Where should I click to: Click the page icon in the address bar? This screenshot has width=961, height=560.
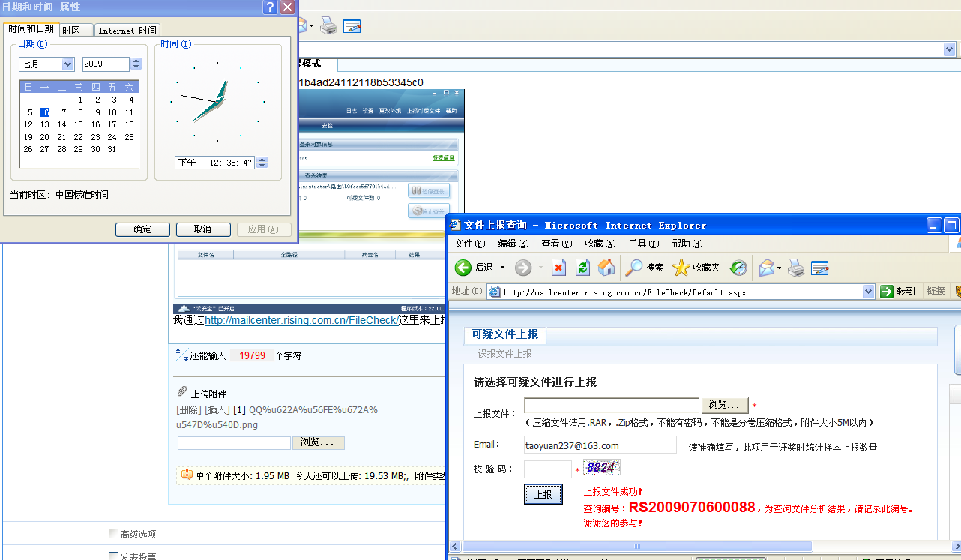click(x=495, y=292)
